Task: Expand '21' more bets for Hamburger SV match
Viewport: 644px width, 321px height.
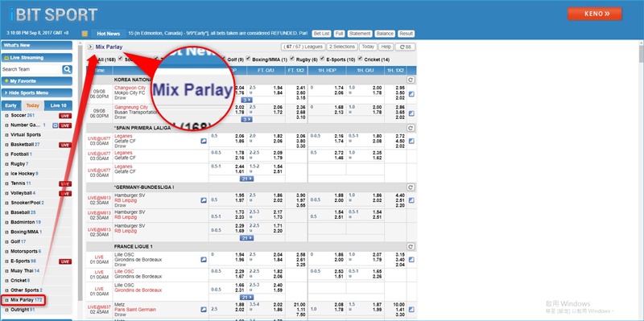Action: click(246, 238)
